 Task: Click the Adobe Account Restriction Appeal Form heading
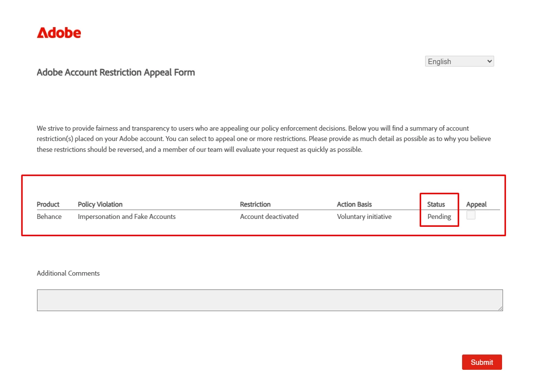coord(116,72)
